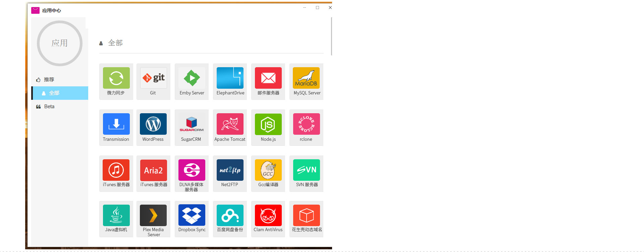Open the ElephantDrive app icon

point(230,78)
